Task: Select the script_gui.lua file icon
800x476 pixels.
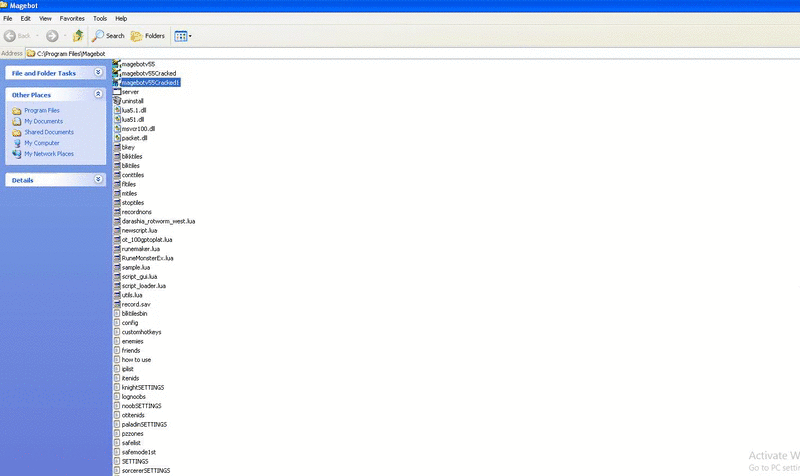Action: click(117, 277)
